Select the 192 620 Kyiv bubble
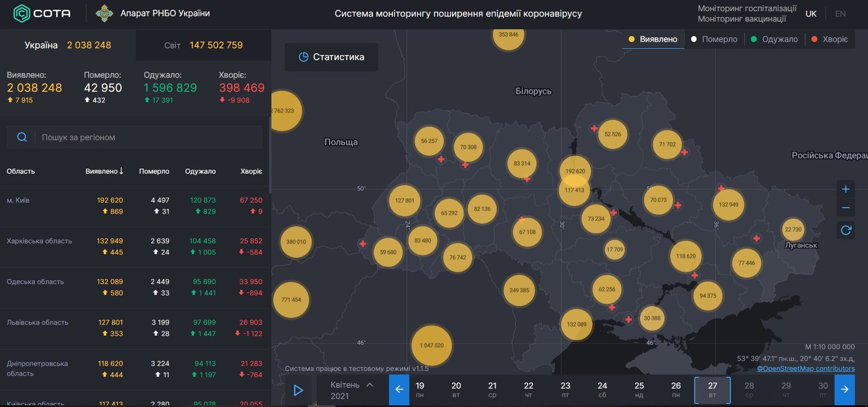The height and width of the screenshot is (407, 868). 575,170
